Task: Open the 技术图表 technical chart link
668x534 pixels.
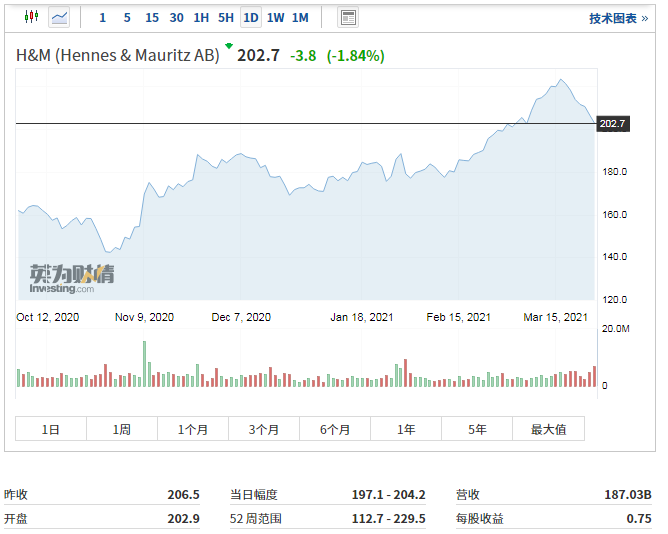Action: pyautogui.click(x=618, y=18)
